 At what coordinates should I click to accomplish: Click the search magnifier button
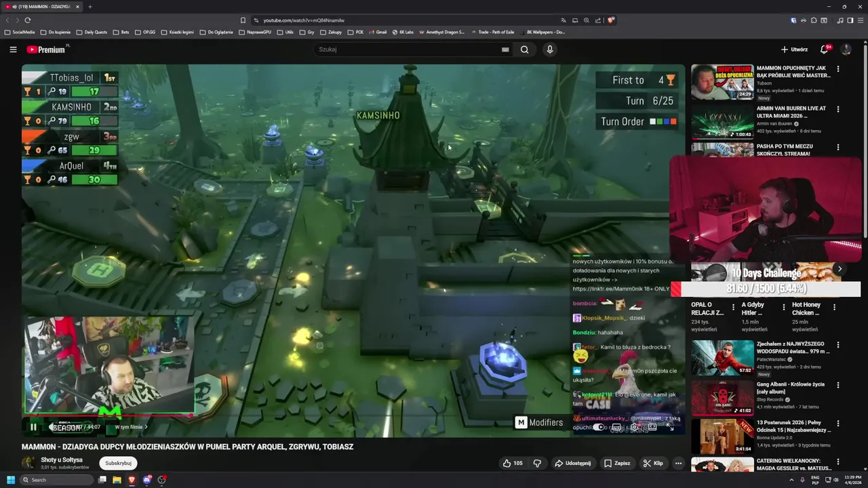click(x=524, y=49)
